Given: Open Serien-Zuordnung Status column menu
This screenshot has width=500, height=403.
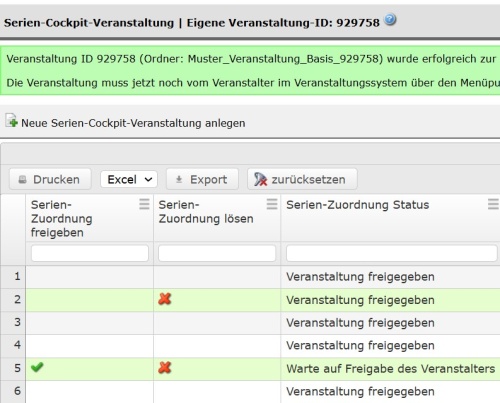Looking at the screenshot, I should coord(493,204).
